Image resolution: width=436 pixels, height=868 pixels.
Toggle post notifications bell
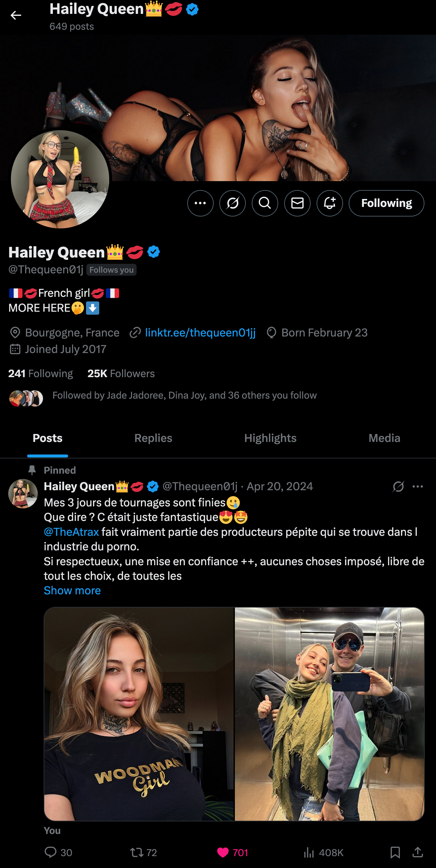(x=330, y=203)
